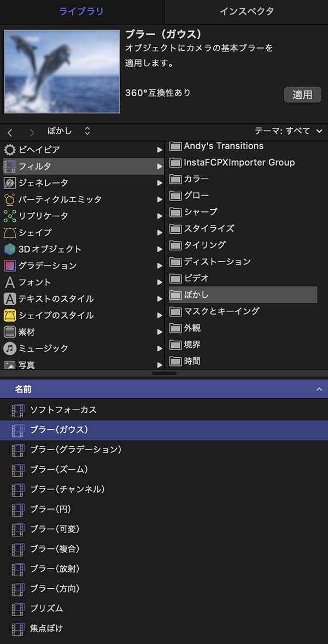Select the シェイプのスタイル yellow icon

(10, 315)
